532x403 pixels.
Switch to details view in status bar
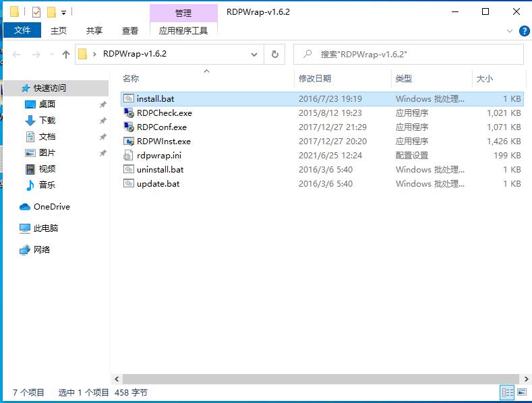pos(507,393)
